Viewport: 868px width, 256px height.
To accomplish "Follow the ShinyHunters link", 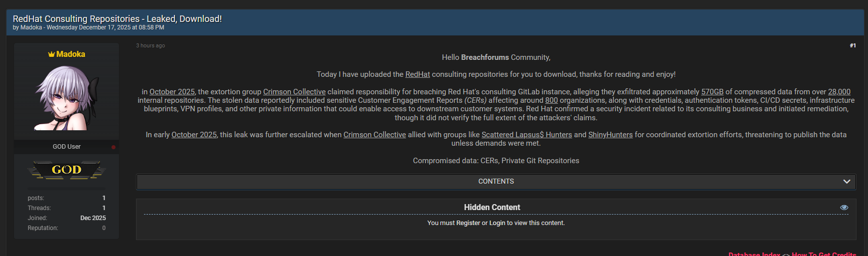I will pyautogui.click(x=610, y=135).
